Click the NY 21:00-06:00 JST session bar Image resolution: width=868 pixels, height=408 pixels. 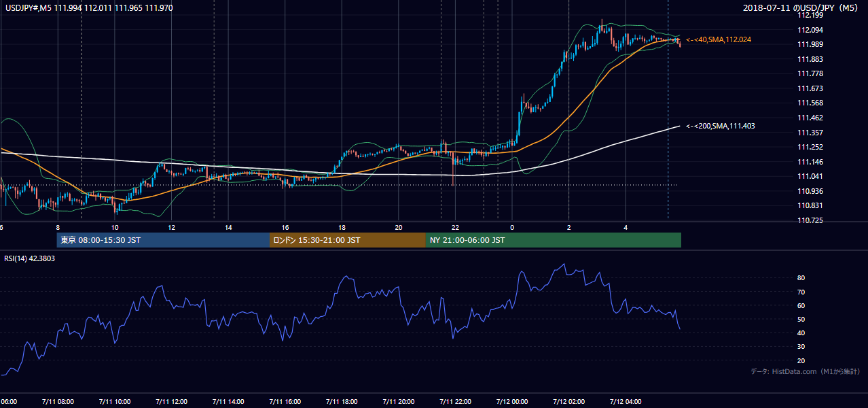[554, 240]
